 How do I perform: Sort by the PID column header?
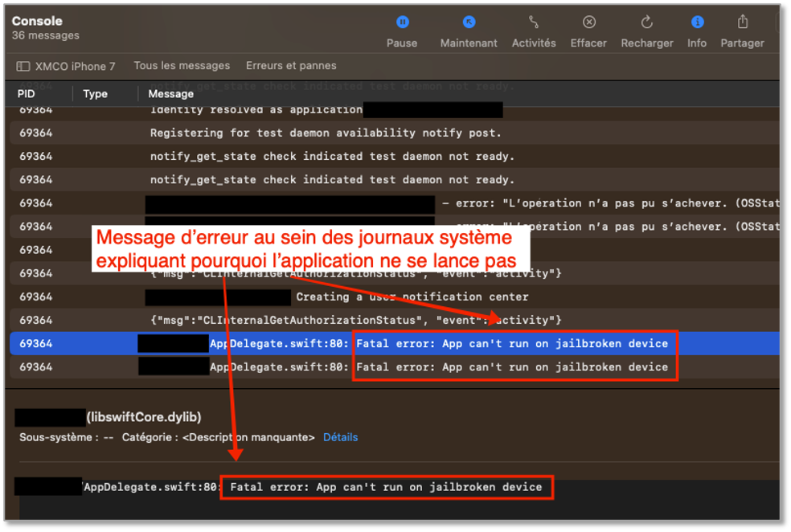27,94
